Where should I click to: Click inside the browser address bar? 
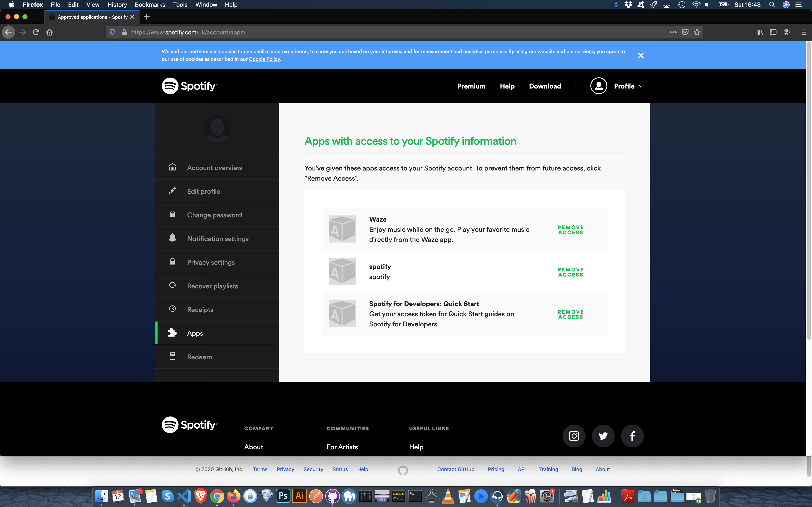click(268, 32)
